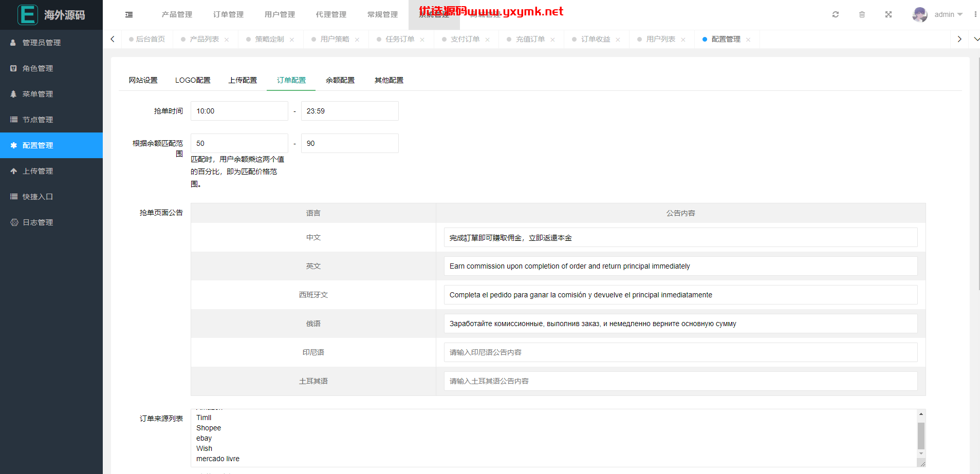Open 管理员管理 in the sidebar
980x474 pixels.
(x=51, y=43)
